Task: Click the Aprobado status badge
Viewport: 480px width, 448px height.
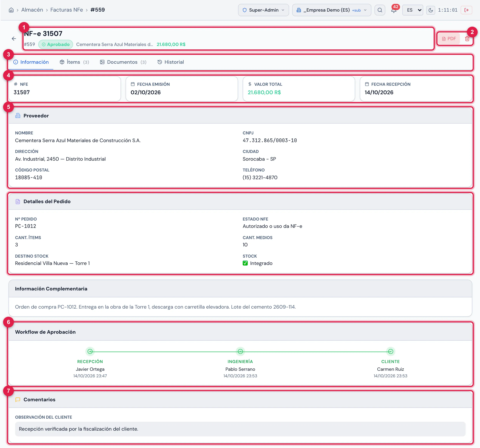Action: tap(56, 44)
